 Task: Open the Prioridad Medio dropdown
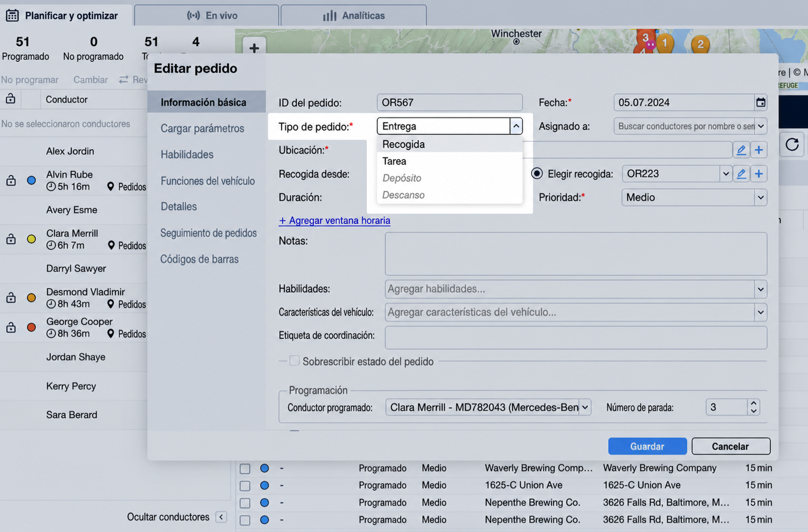tap(760, 198)
